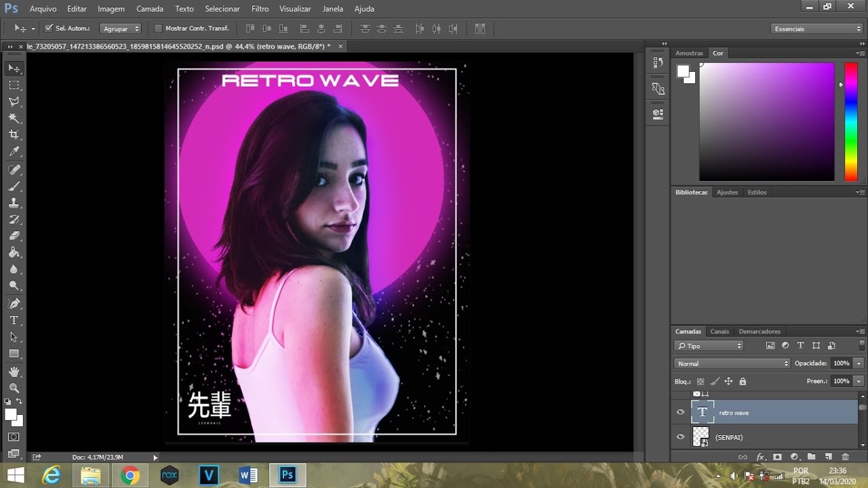
Task: Select the Path Selection tool
Action: [x=14, y=337]
